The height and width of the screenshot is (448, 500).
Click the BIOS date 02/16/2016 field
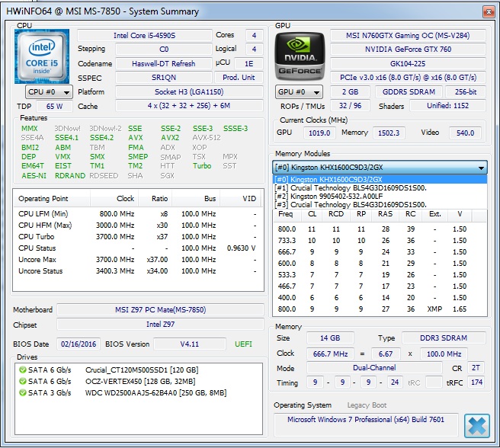[79, 344]
